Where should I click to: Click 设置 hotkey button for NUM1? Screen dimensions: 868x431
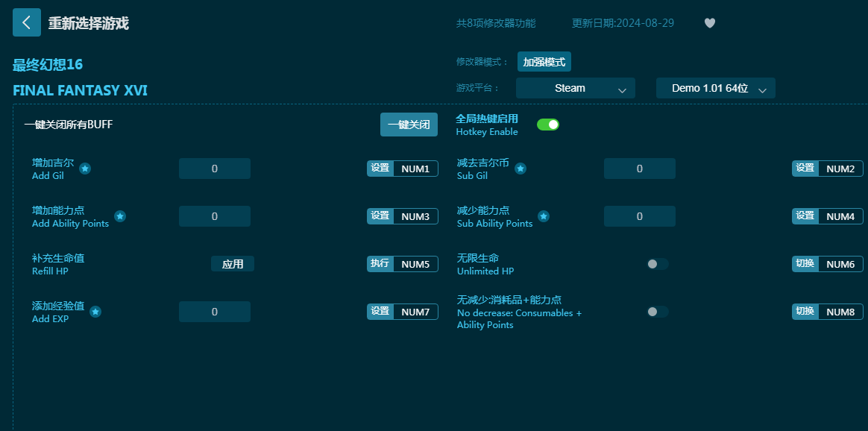click(x=380, y=169)
